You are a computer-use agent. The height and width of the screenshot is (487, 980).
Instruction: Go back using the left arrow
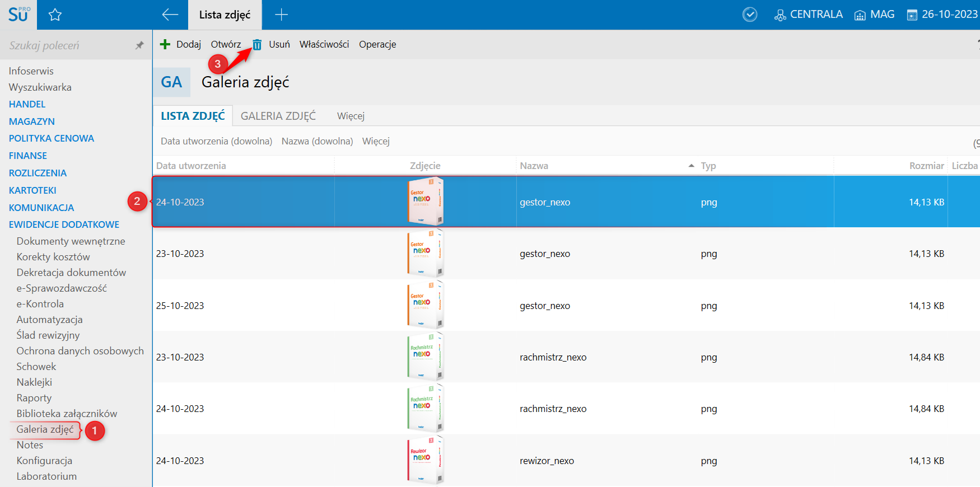coord(170,15)
